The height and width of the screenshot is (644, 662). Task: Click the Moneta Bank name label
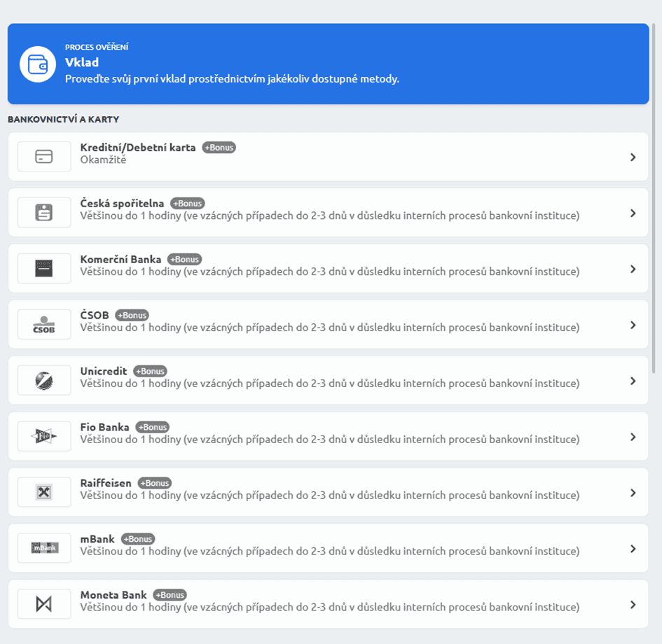[x=113, y=595]
